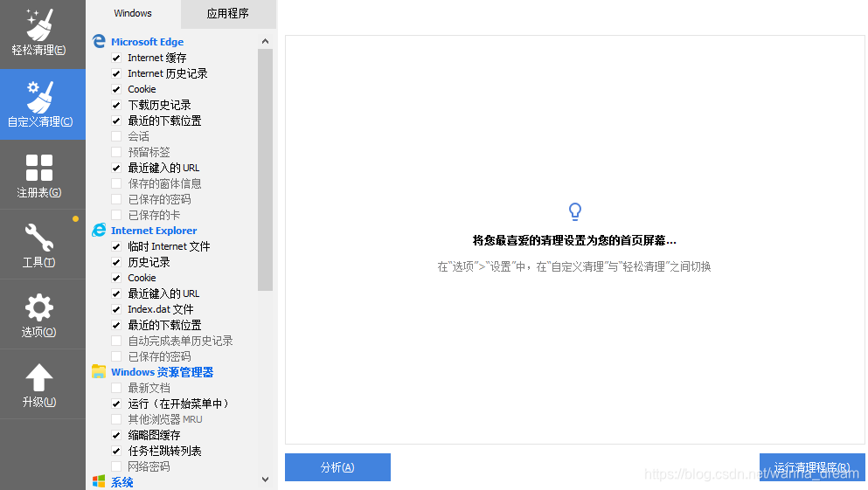
Task: Uncheck 临时 Internet 文件 checkbox
Action: pyautogui.click(x=116, y=246)
